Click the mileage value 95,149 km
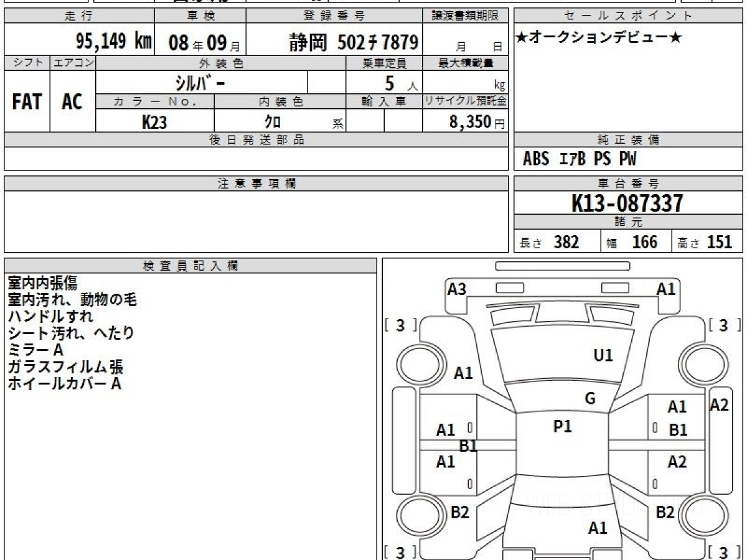 coord(113,42)
